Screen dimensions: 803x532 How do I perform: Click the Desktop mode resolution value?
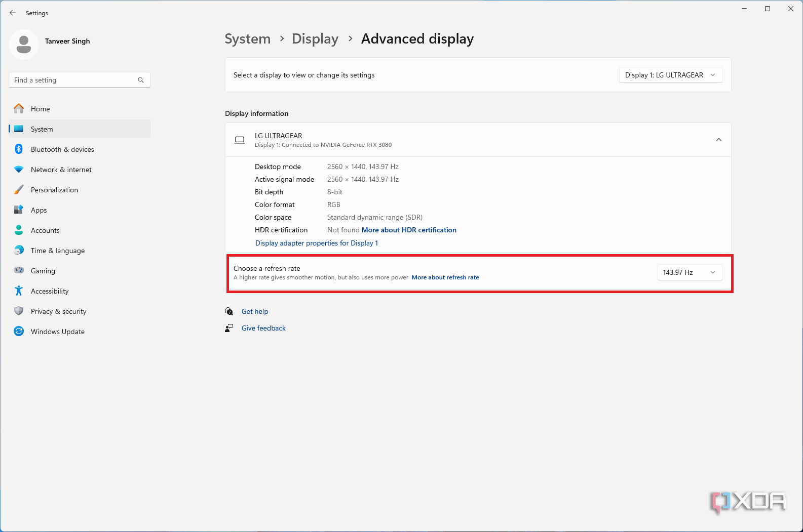pyautogui.click(x=363, y=167)
